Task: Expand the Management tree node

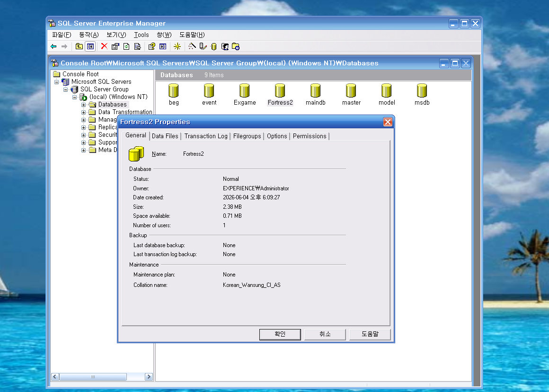Action: [x=83, y=120]
